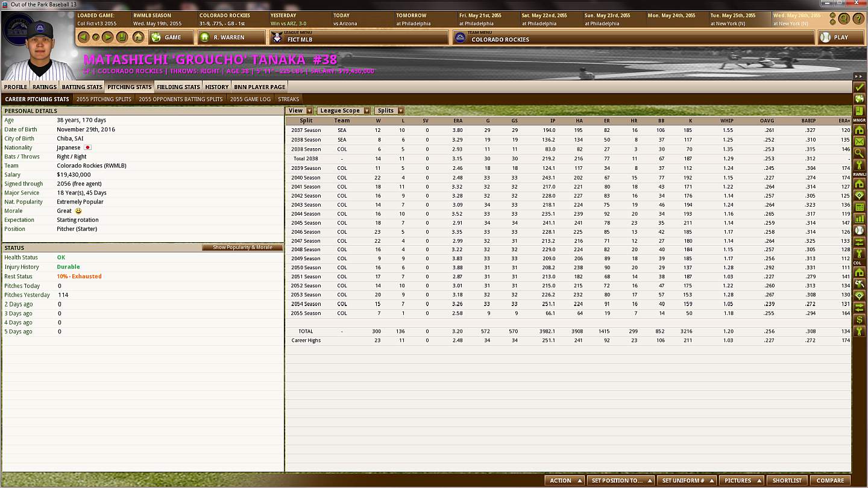Open the help question mark icon
The height and width of the screenshot is (488, 868).
pos(858,19)
